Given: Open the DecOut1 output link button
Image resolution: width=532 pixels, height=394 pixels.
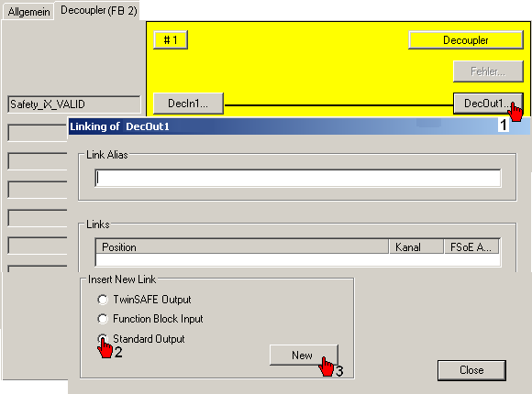Looking at the screenshot, I should tap(488, 103).
